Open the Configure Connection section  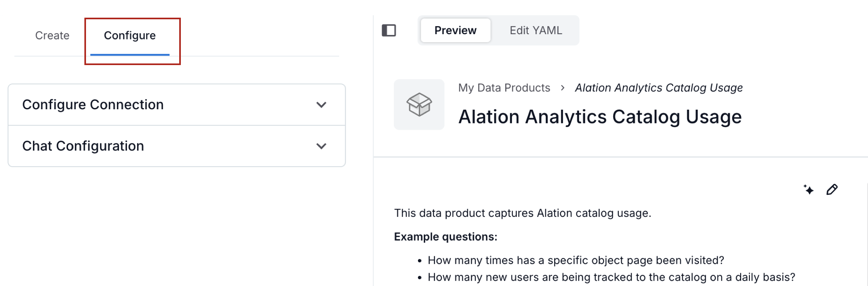tap(93, 105)
